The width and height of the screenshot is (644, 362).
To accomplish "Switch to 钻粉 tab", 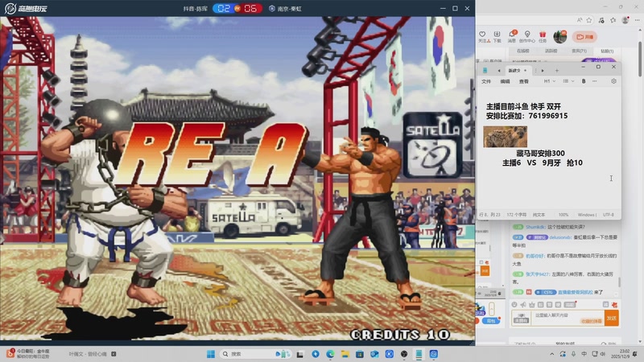I will [607, 51].
